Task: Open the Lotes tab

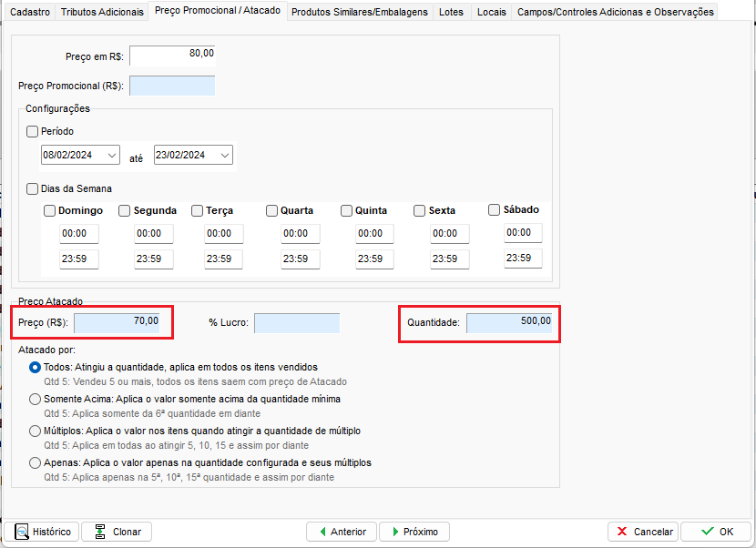Action: [x=451, y=12]
